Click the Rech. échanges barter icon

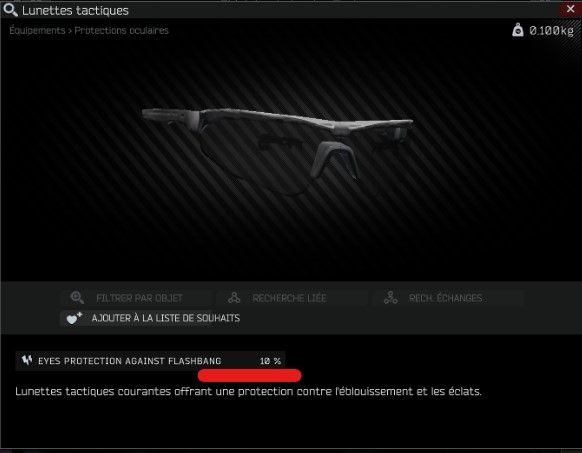click(x=390, y=298)
